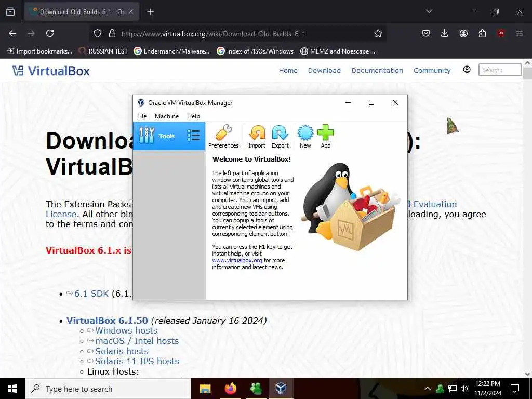Open Firefox extensions panel
This screenshot has width=532, height=399.
[482, 33]
